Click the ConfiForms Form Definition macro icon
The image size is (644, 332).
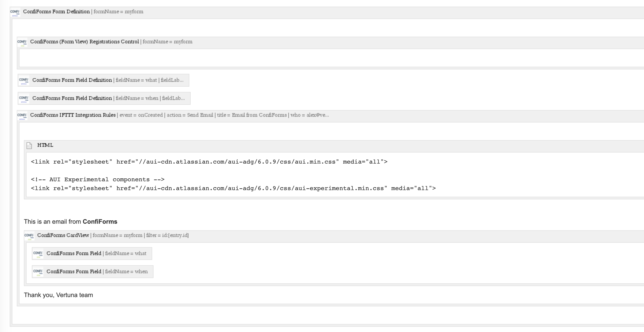click(15, 12)
